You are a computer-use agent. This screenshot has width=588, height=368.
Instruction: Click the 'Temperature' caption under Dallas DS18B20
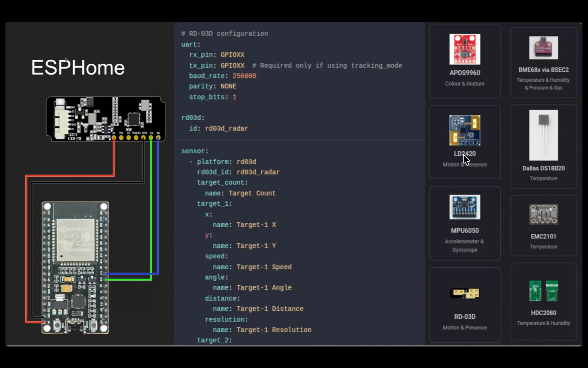pyautogui.click(x=544, y=179)
